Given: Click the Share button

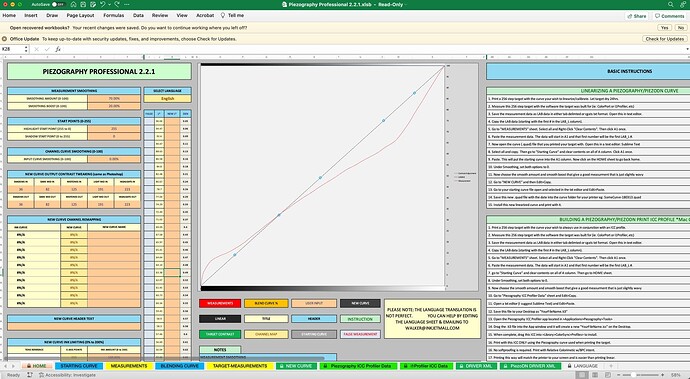Looking at the screenshot, I should point(636,16).
